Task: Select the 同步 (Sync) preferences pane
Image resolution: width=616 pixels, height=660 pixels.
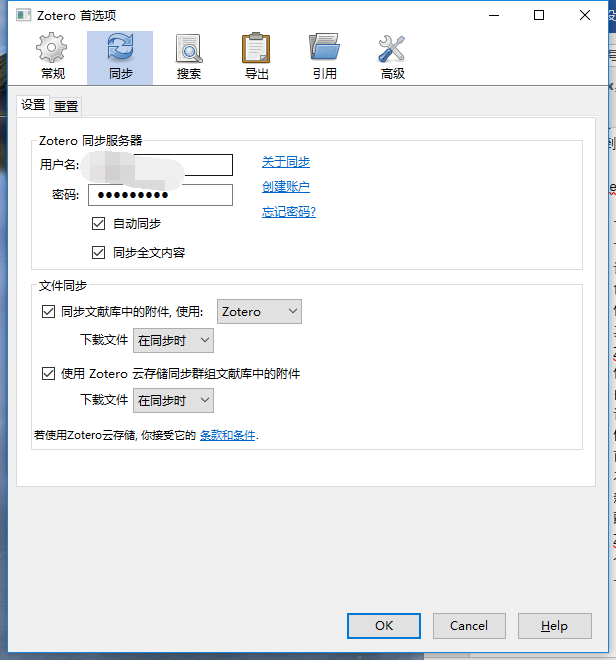Action: (x=120, y=58)
